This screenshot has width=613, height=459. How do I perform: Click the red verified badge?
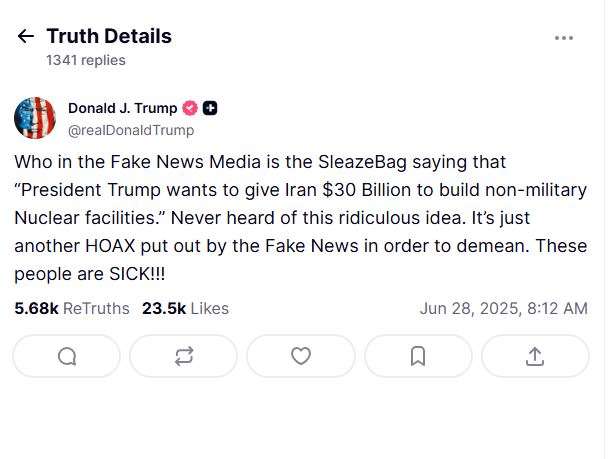(190, 108)
